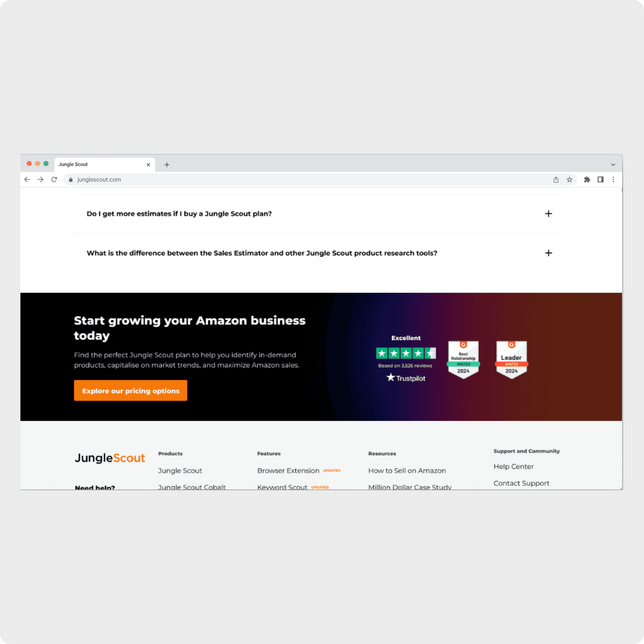Bookmark this page with the star icon
Viewport: 644px width, 644px height.
(x=569, y=180)
